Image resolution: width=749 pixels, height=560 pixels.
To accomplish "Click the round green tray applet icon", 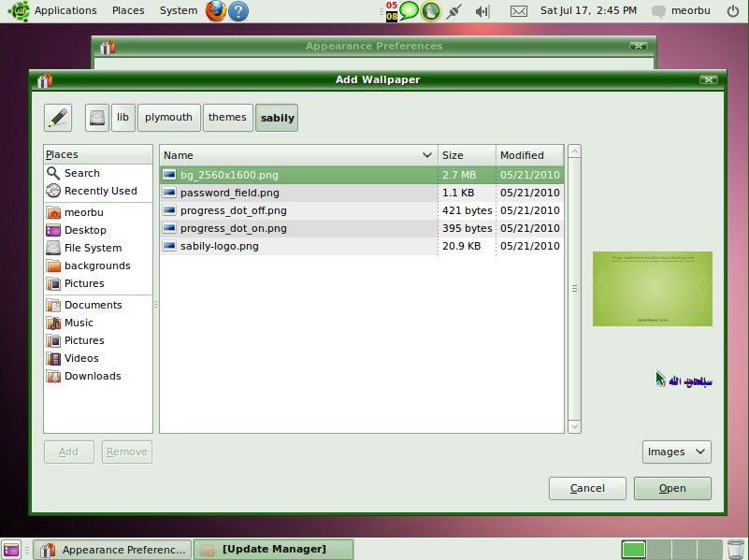I will (430, 11).
